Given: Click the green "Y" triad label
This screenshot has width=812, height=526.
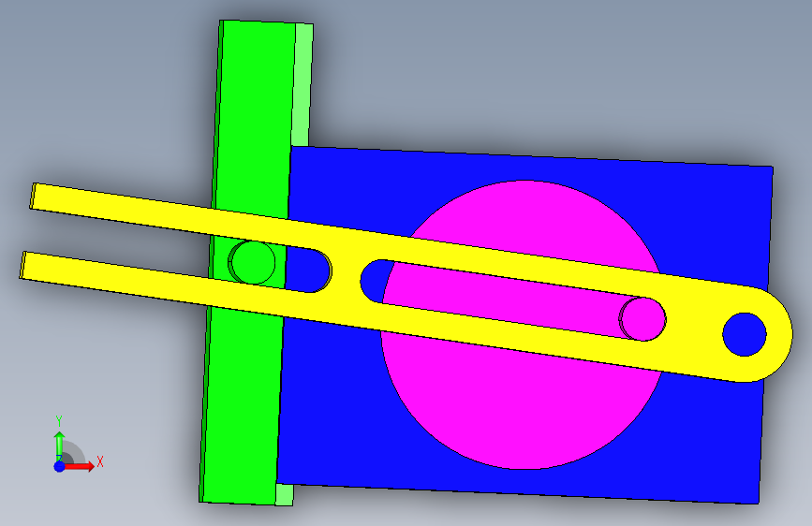Looking at the screenshot, I should 59,421.
